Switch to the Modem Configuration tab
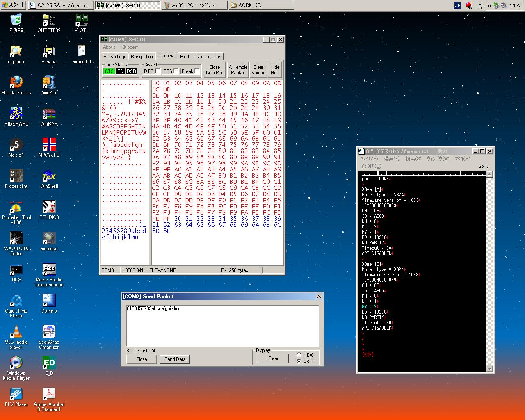 pyautogui.click(x=201, y=57)
